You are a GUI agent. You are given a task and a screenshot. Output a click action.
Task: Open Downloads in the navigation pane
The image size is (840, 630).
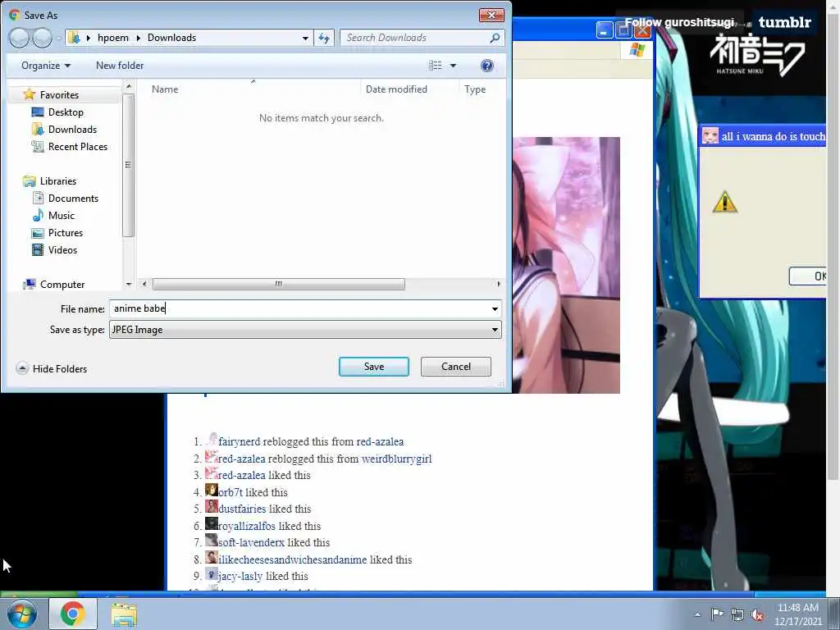[x=72, y=129]
